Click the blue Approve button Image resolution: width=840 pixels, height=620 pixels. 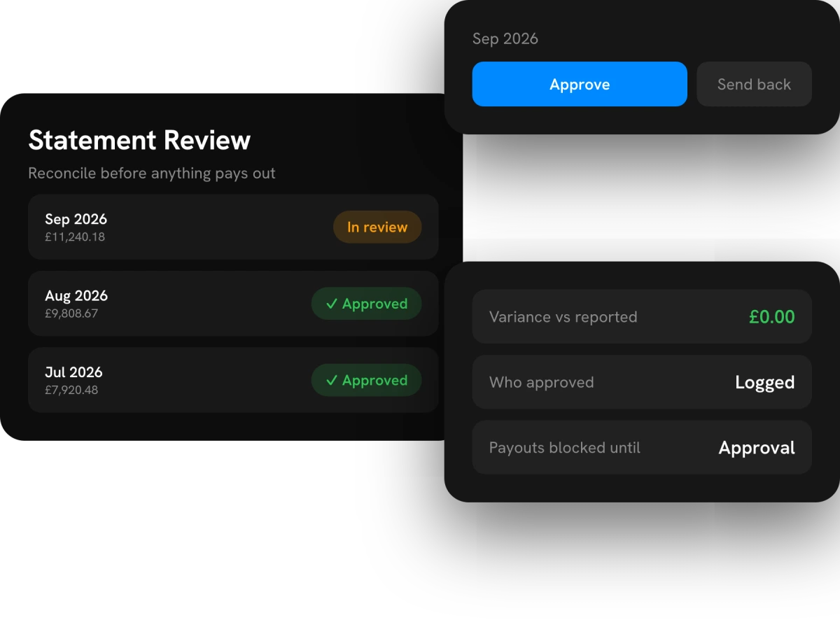(580, 84)
